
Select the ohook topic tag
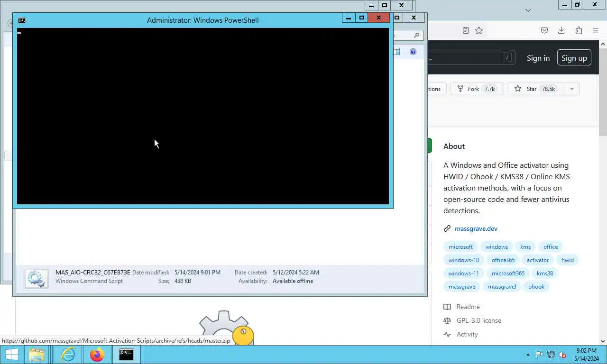pyautogui.click(x=536, y=286)
